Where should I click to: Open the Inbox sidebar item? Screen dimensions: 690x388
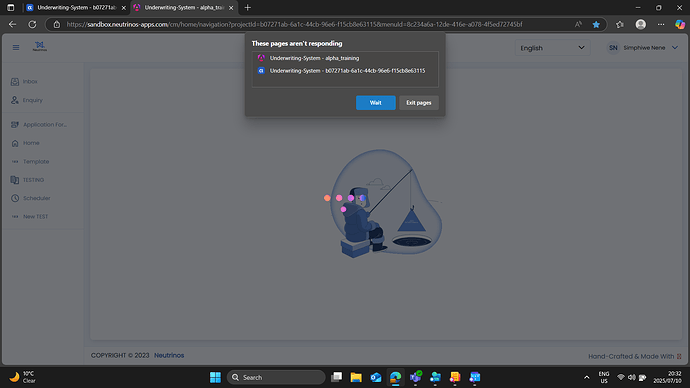[30, 81]
